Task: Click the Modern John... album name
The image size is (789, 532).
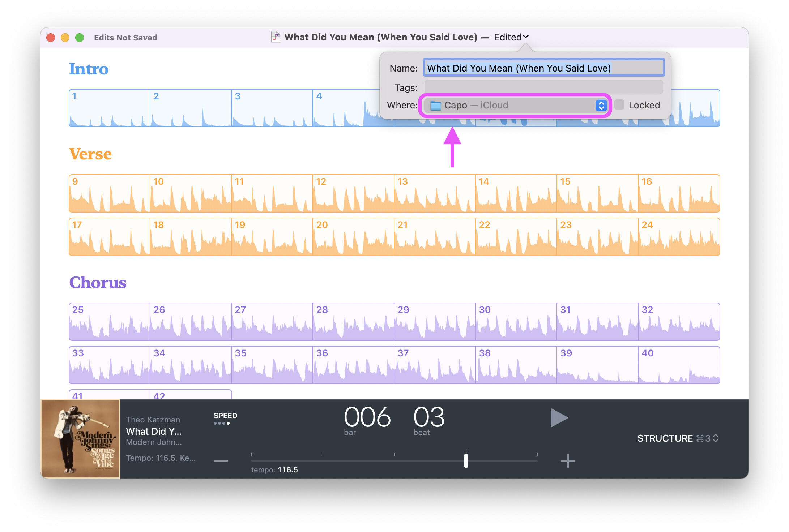Action: tap(154, 442)
